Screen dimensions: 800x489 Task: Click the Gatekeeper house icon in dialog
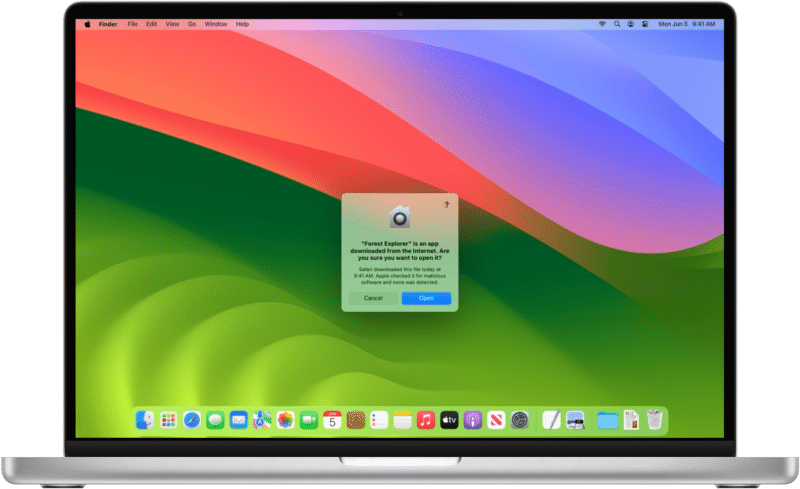point(399,217)
